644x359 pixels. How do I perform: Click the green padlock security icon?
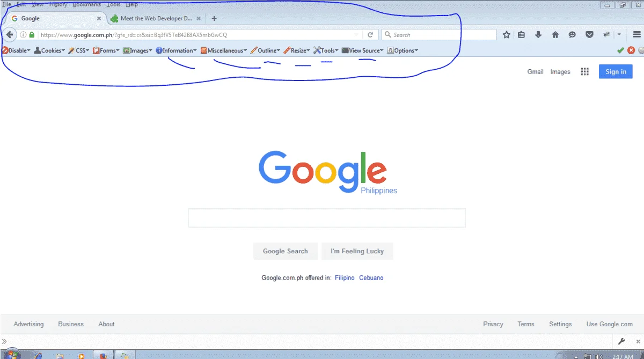coord(32,35)
